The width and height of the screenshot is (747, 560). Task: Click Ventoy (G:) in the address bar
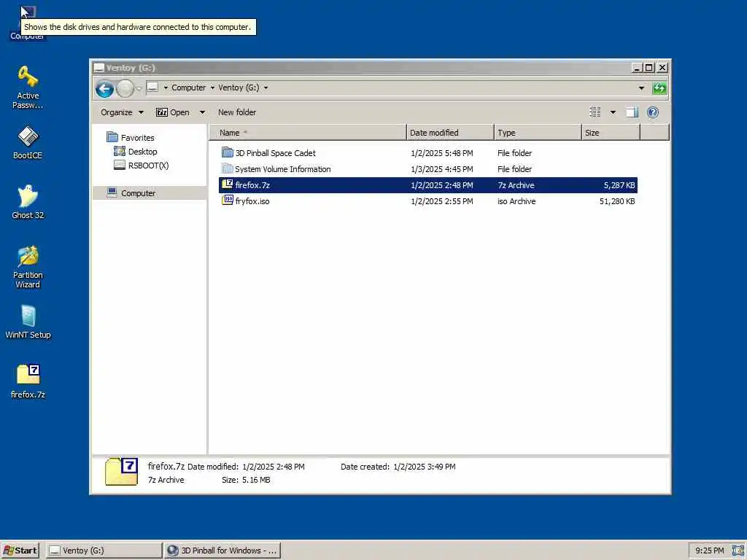[239, 87]
